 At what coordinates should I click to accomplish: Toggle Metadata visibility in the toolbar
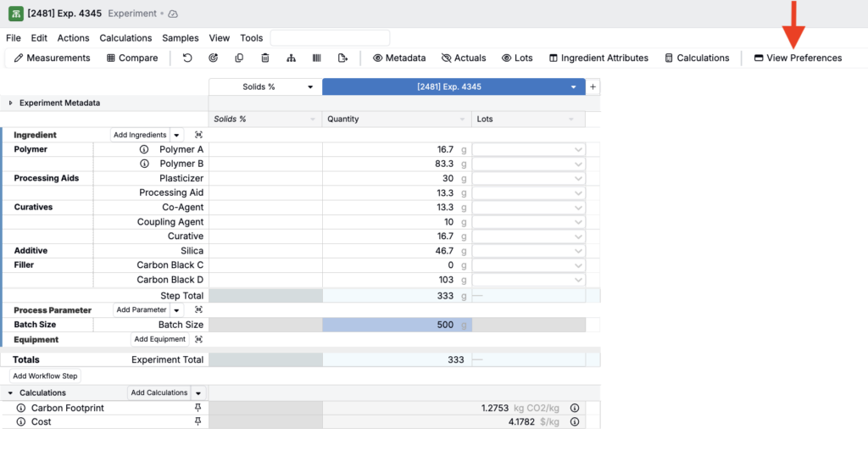point(399,58)
